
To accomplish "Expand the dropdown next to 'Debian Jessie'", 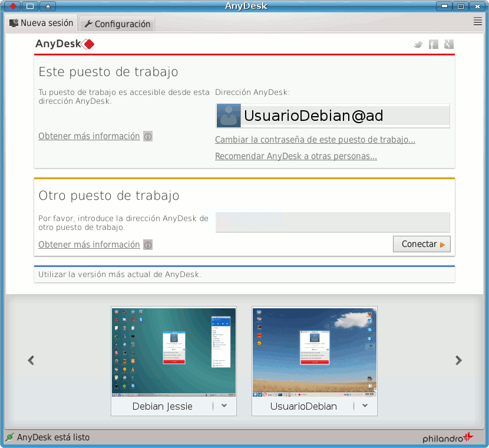I will coord(223,406).
